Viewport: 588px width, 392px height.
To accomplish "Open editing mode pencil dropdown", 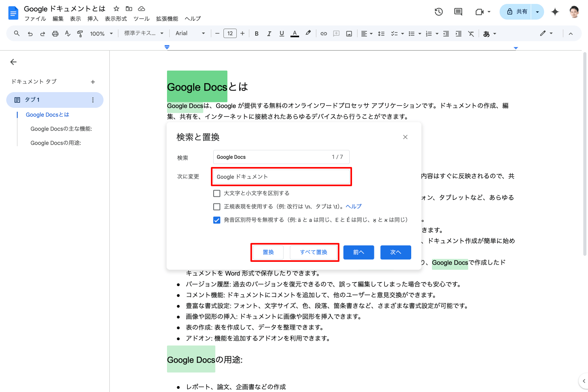I will click(546, 34).
